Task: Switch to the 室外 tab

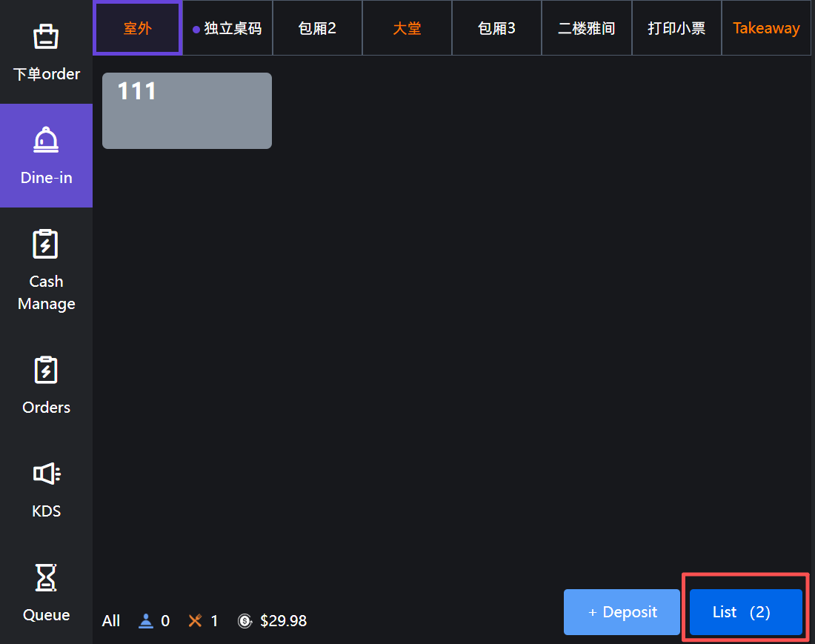Action: click(x=138, y=29)
